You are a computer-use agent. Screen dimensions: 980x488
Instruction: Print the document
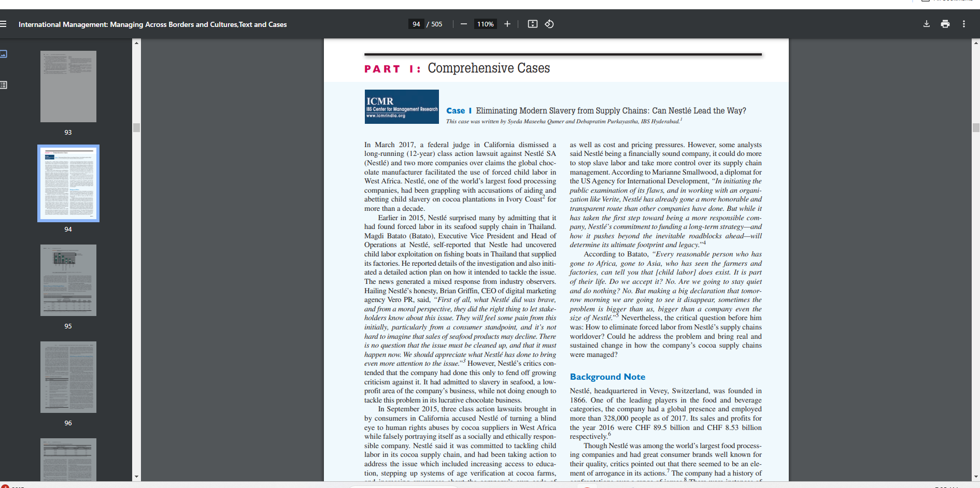point(945,24)
